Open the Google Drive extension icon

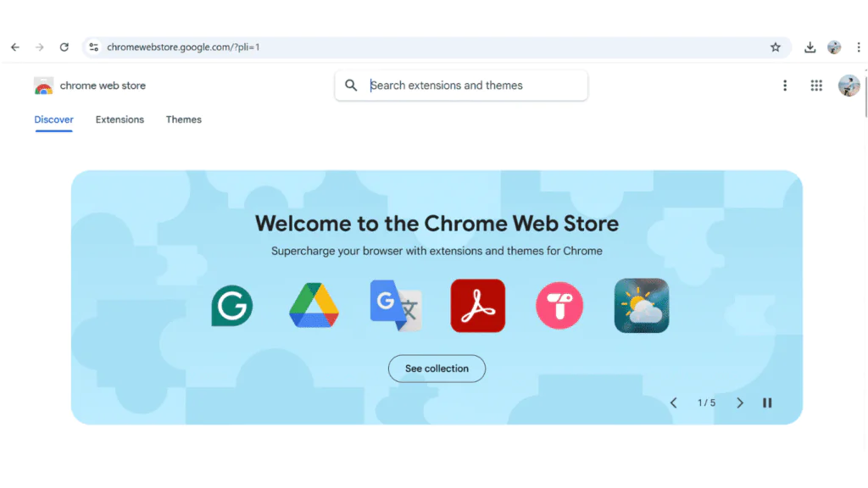314,305
